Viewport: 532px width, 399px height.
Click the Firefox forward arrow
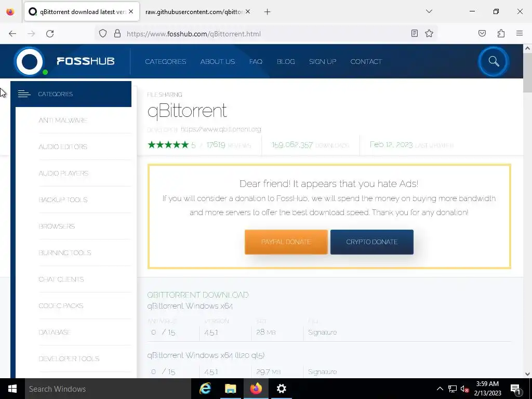(31, 34)
